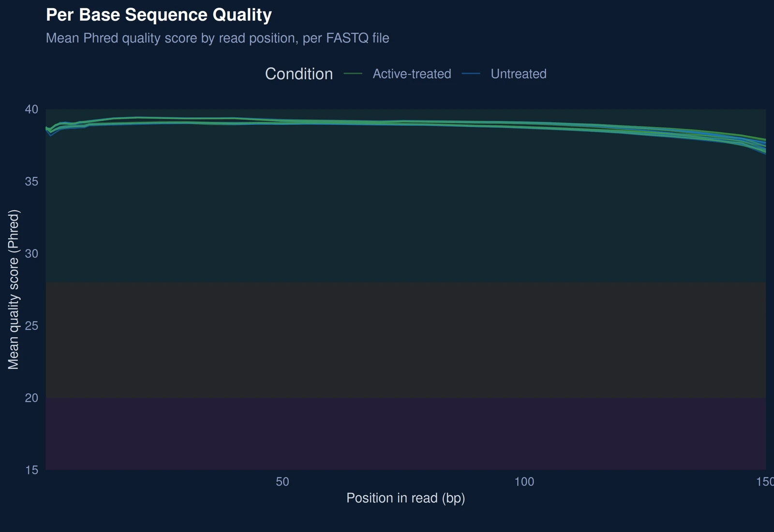Click the Position in read (bp) axis title
This screenshot has height=532, width=774.
pyautogui.click(x=405, y=498)
